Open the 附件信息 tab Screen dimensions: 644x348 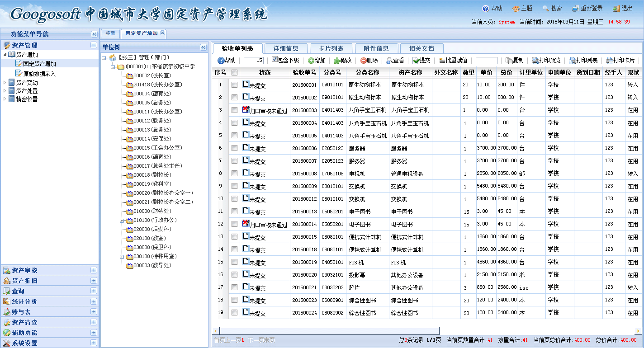coord(376,49)
